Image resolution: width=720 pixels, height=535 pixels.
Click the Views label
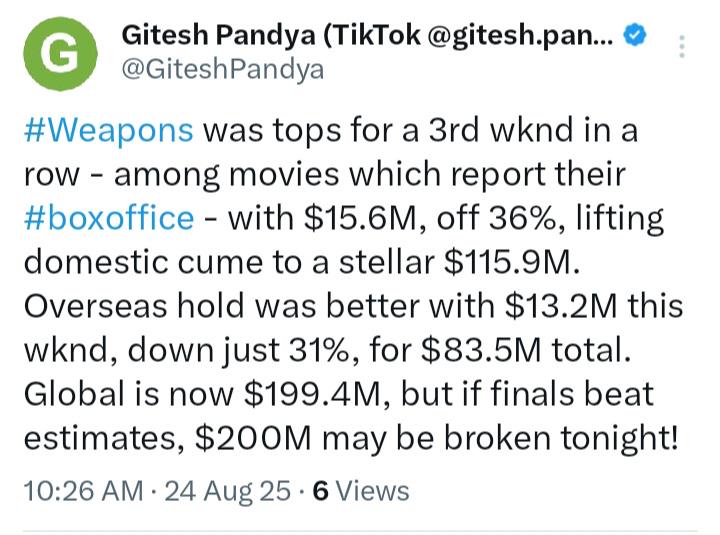(x=373, y=490)
